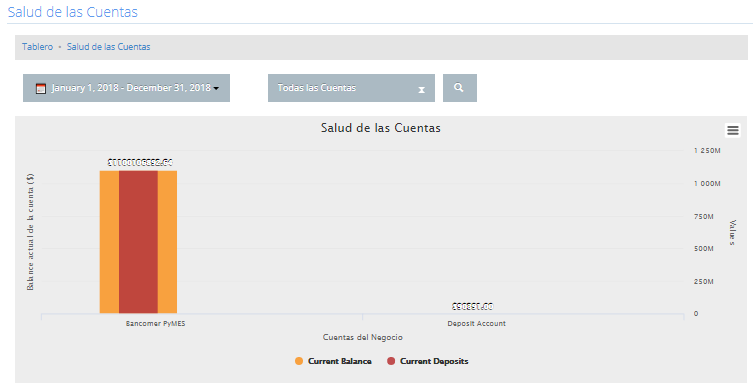Click the Bancomer PyMES axis label
753x389 pixels.
click(x=156, y=324)
